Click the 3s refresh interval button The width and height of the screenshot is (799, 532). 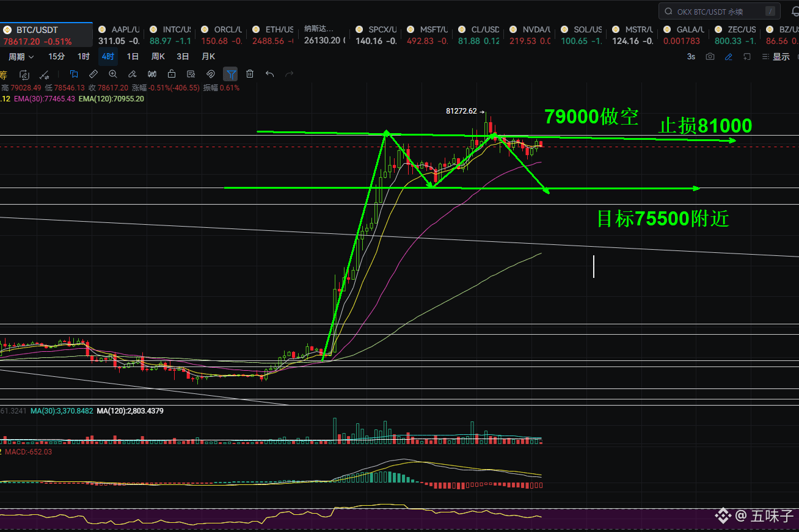691,56
